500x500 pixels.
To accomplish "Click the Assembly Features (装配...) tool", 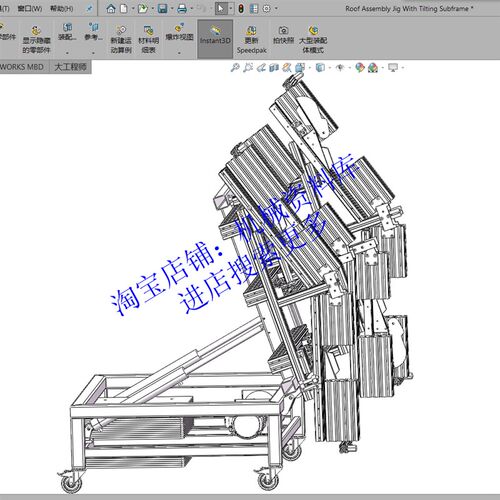I will tap(67, 32).
